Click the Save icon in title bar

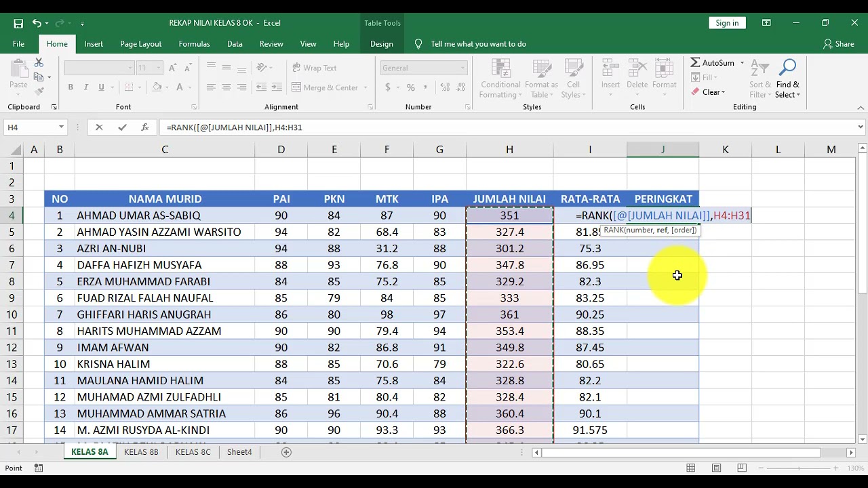pos(18,23)
